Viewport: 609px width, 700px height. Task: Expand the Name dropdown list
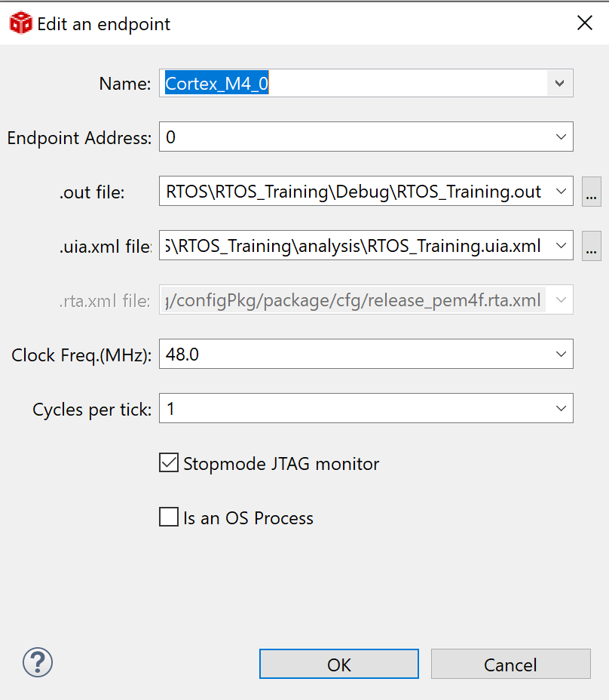(559, 84)
